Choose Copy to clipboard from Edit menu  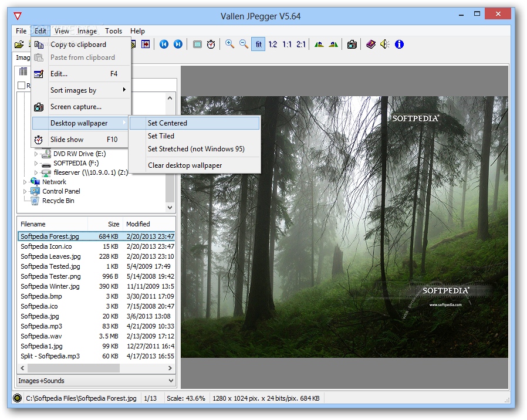coord(80,45)
